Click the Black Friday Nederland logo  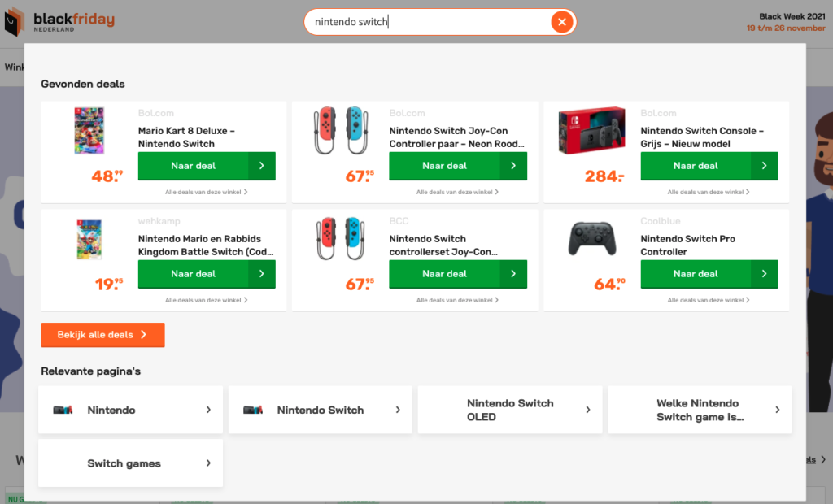click(x=59, y=22)
